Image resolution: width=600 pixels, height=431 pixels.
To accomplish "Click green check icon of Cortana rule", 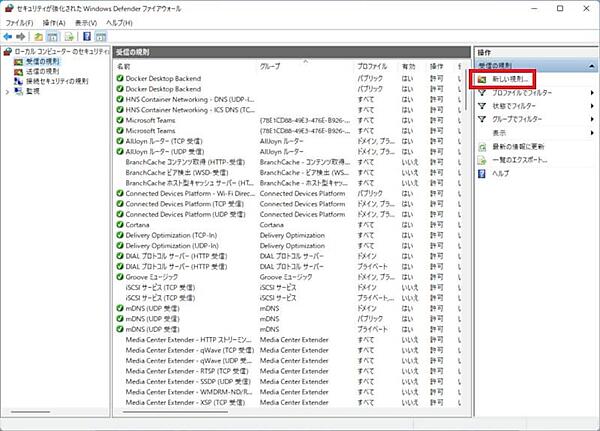I will (120, 225).
